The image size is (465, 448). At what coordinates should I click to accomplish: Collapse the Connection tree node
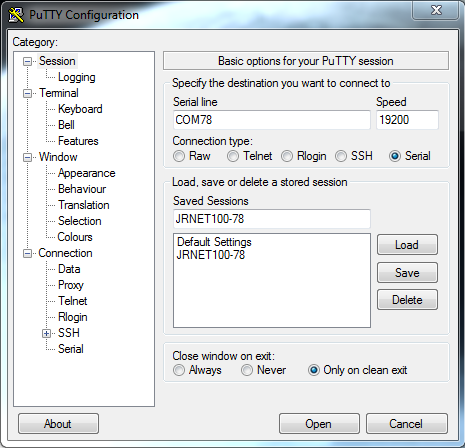(27, 253)
